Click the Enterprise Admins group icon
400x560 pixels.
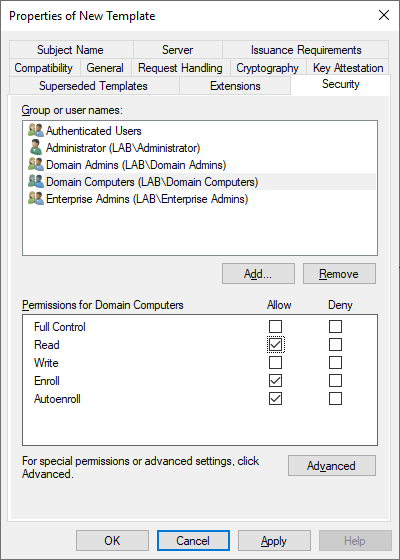click(x=36, y=199)
